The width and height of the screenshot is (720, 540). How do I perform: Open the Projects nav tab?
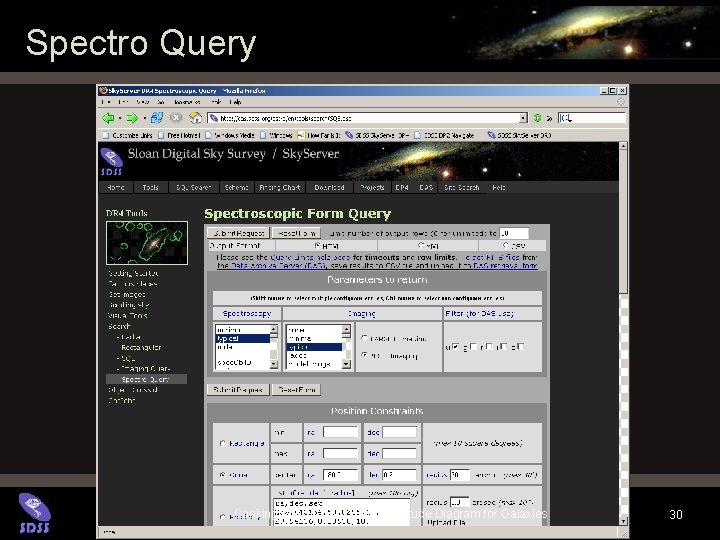point(372,187)
